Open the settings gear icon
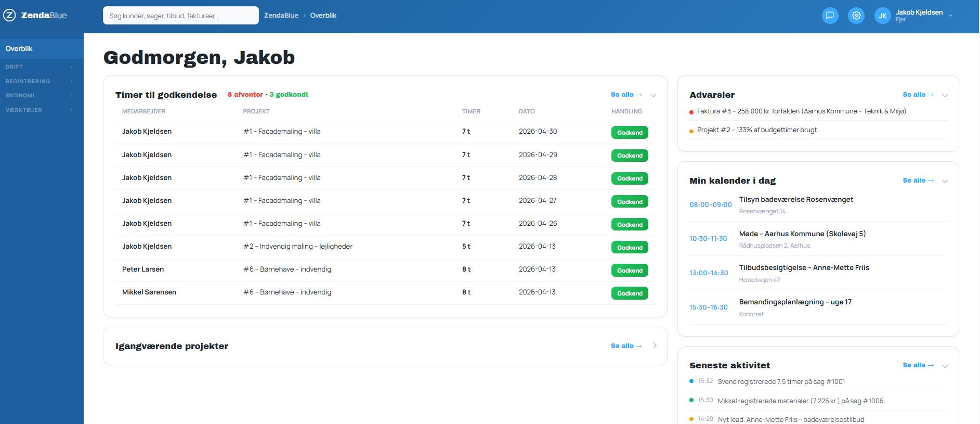The width and height of the screenshot is (980, 424). tap(856, 16)
